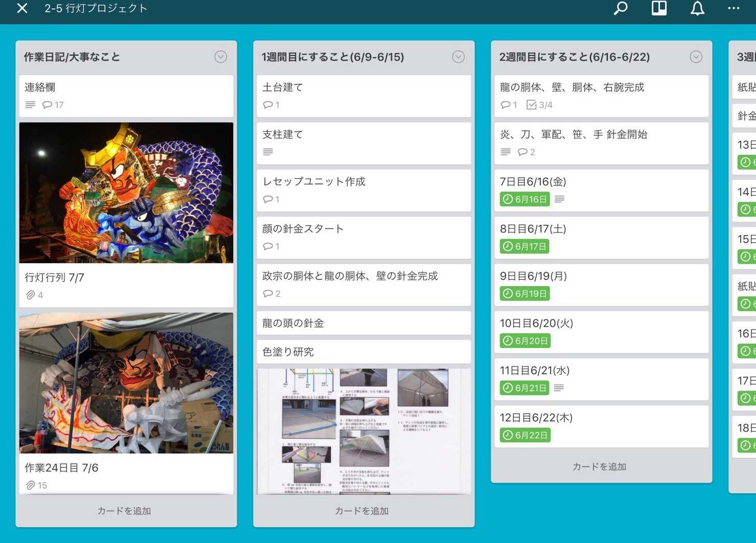
Task: Click description icon on 支柱建て card
Action: pos(268,152)
